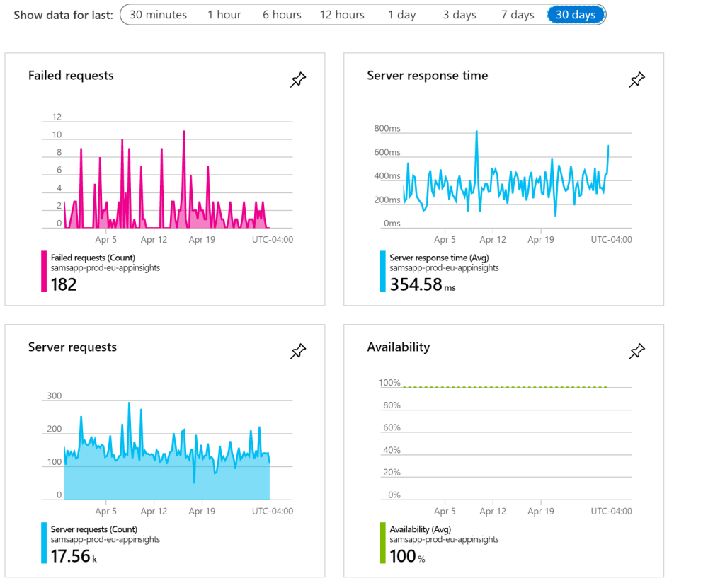Viewport: 725px width, 588px height.
Task: Open the Failed requests chart title
Action: [x=71, y=76]
